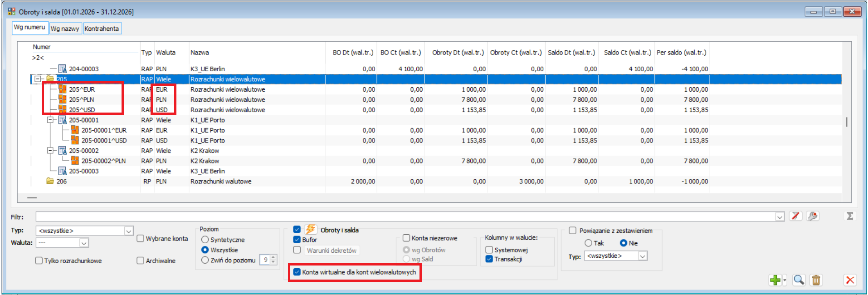Screen dimensions: 868x295
Task: Toggle the Konta wirtualne dla kont wielowalutowych checkbox
Action: click(297, 272)
